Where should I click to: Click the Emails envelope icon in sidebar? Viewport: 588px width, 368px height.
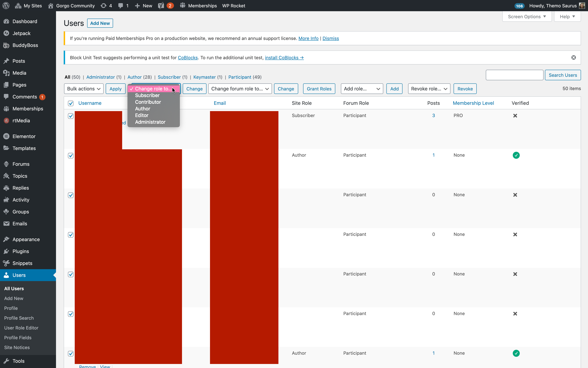pyautogui.click(x=6, y=223)
